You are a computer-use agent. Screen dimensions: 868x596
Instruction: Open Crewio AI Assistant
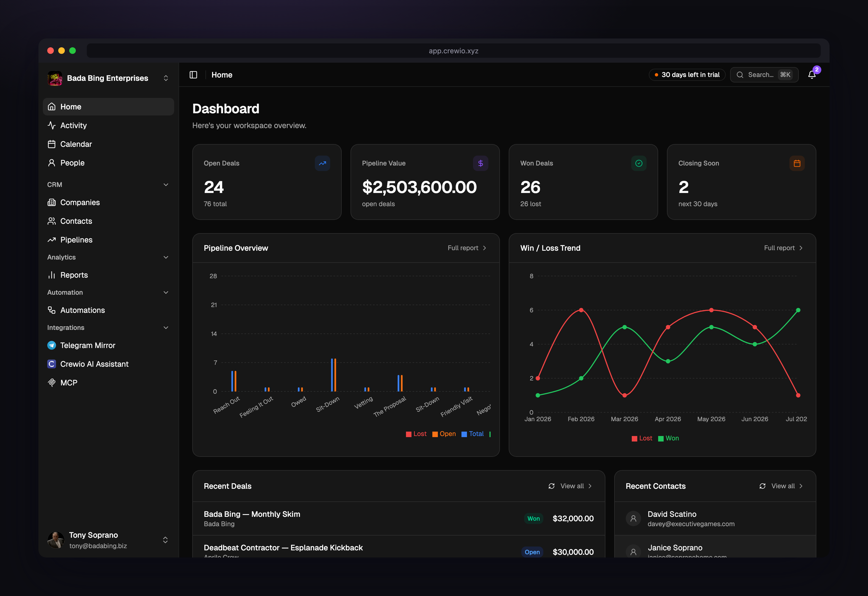coord(108,364)
